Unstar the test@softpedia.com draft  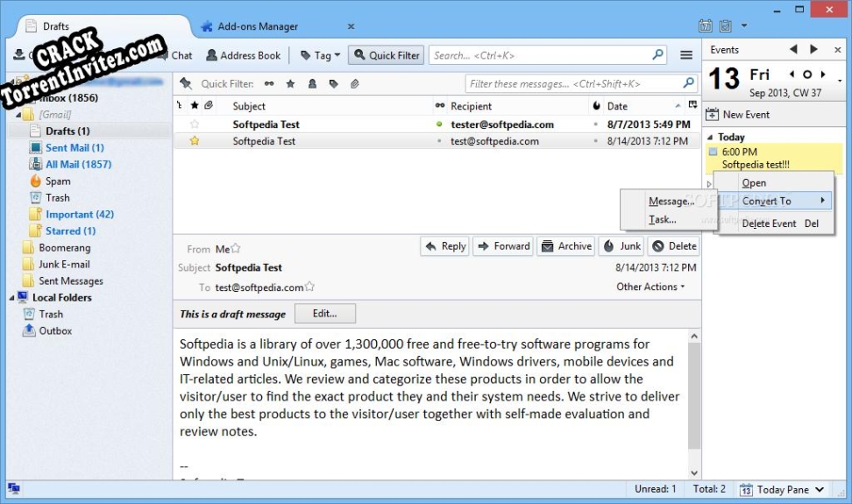click(195, 140)
